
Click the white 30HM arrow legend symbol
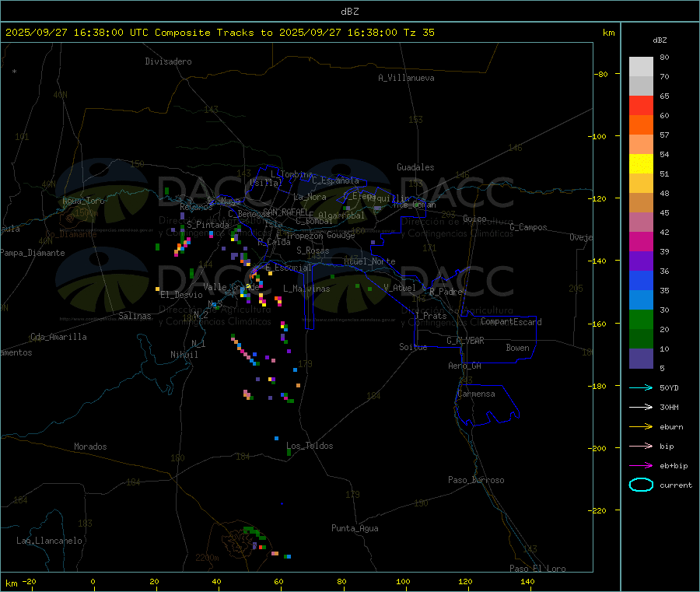point(641,407)
